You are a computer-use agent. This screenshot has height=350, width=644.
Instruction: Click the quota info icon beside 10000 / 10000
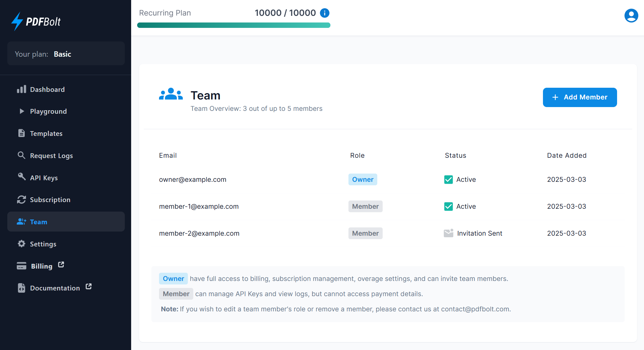click(x=325, y=13)
